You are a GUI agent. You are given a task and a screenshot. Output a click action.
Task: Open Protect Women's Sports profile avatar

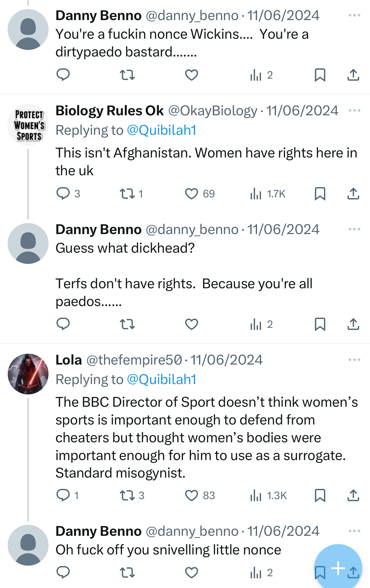(x=28, y=125)
